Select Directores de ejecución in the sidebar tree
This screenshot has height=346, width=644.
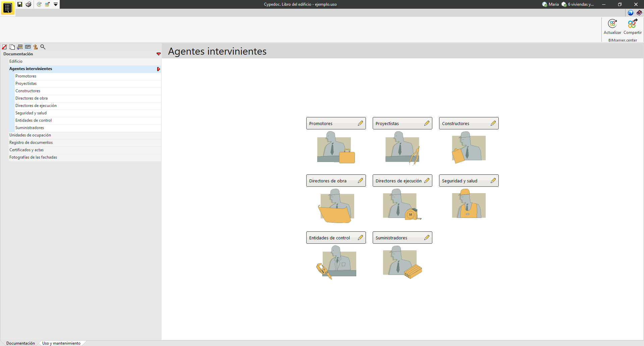point(88,106)
